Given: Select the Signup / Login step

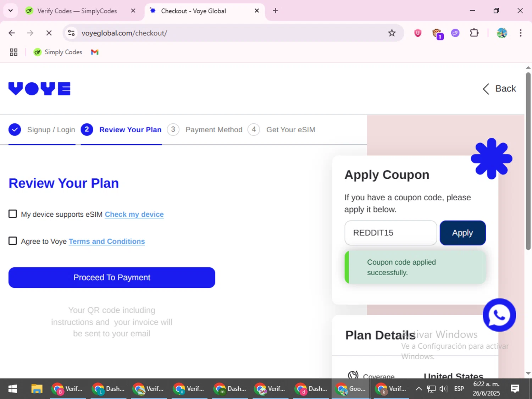Looking at the screenshot, I should pyautogui.click(x=42, y=130).
